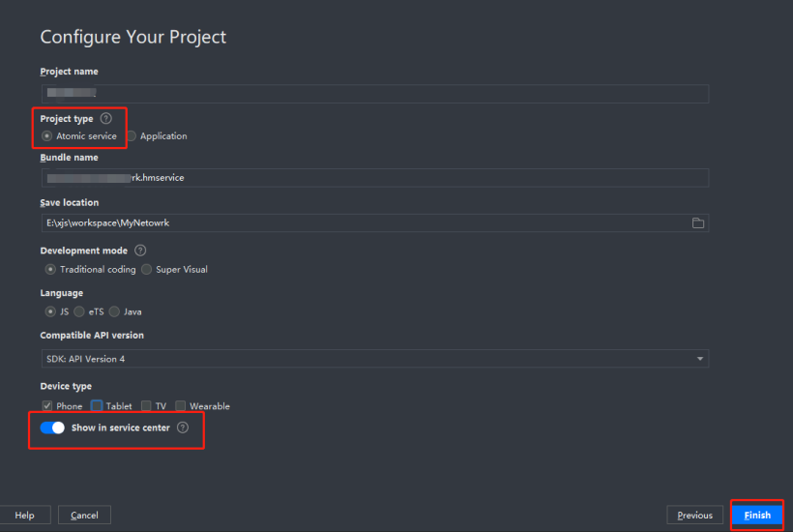
Task: Uncheck the Phone device type
Action: tap(46, 406)
